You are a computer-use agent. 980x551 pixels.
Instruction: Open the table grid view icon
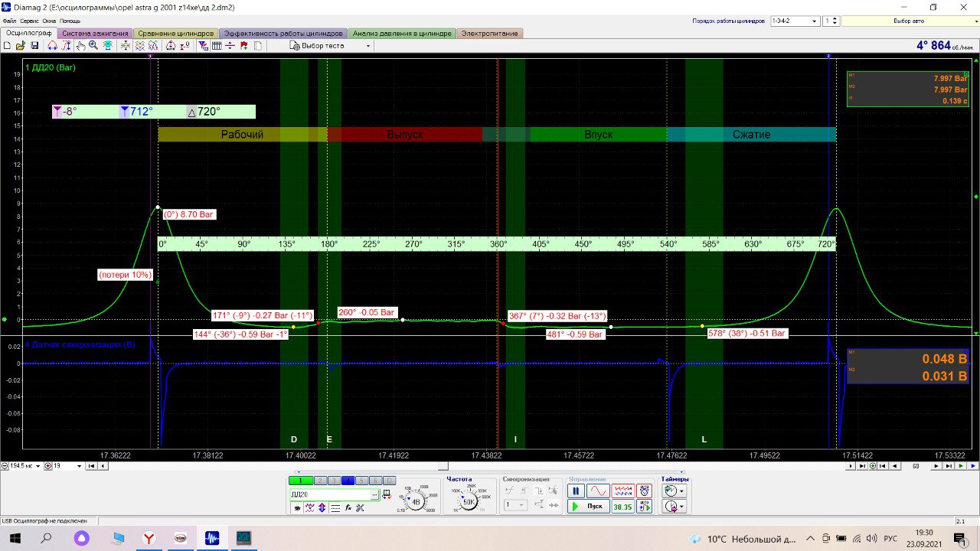(x=217, y=46)
